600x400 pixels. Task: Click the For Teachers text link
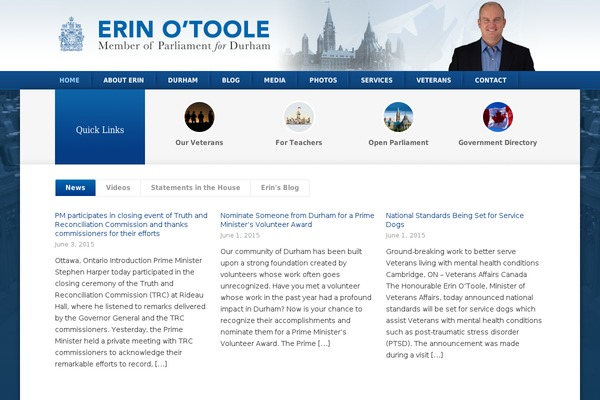(x=299, y=142)
